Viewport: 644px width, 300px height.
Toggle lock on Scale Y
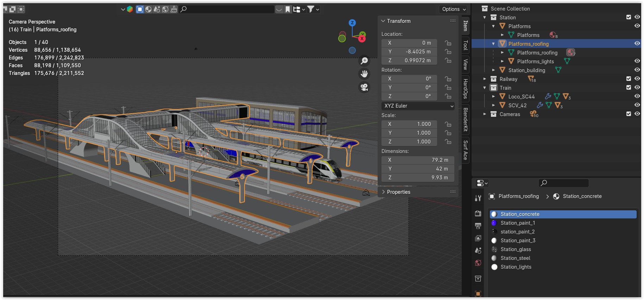tap(448, 133)
